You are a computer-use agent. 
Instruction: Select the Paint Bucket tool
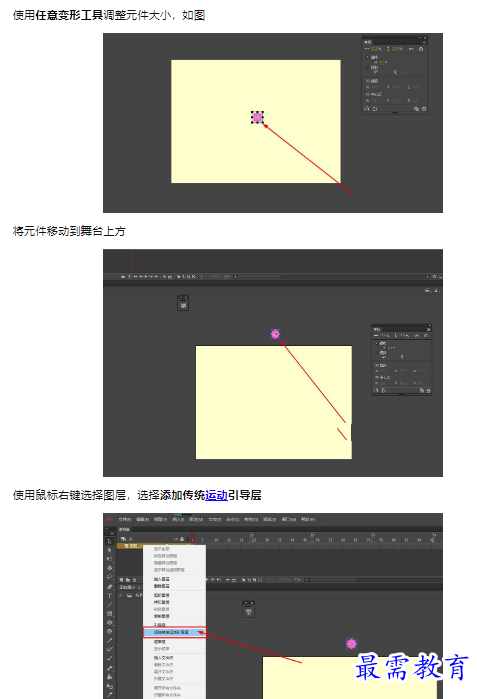[x=110, y=677]
